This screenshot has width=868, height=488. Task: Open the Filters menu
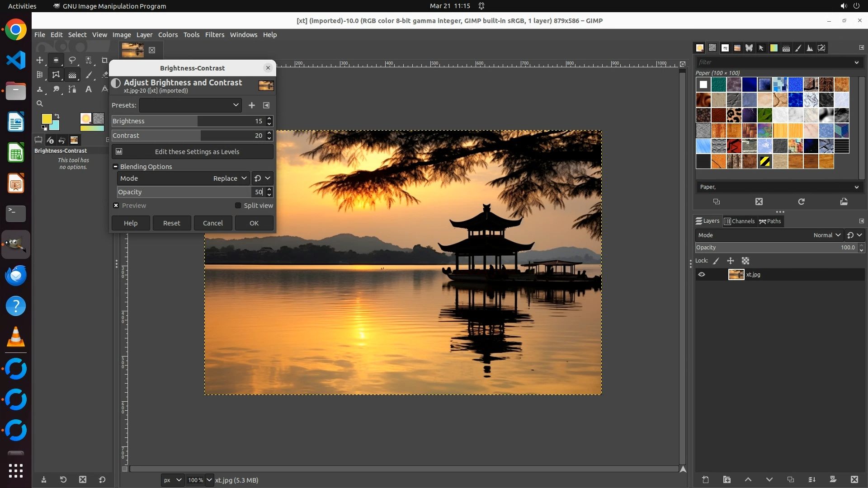(214, 35)
